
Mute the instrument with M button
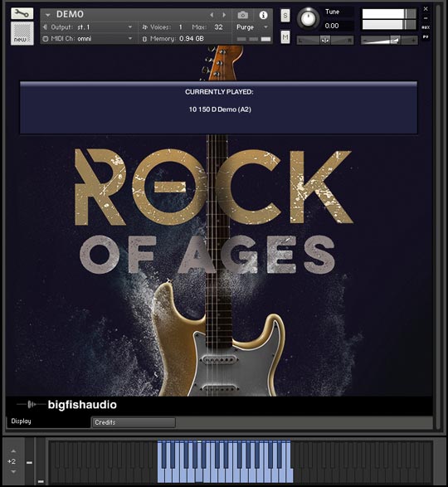[x=285, y=37]
